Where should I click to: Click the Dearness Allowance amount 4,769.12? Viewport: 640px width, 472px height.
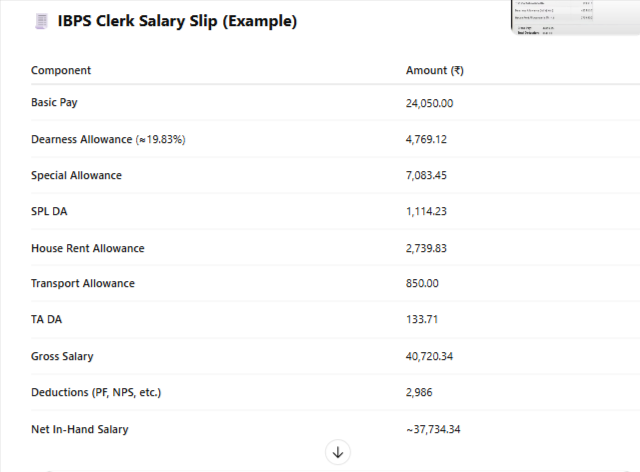point(426,139)
